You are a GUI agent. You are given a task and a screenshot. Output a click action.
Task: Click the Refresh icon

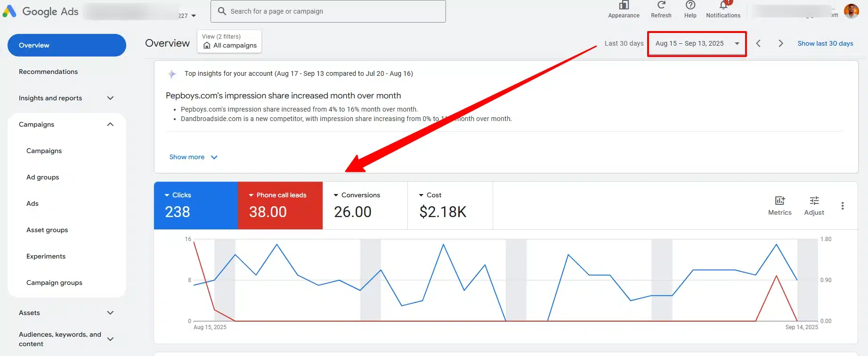[661, 6]
